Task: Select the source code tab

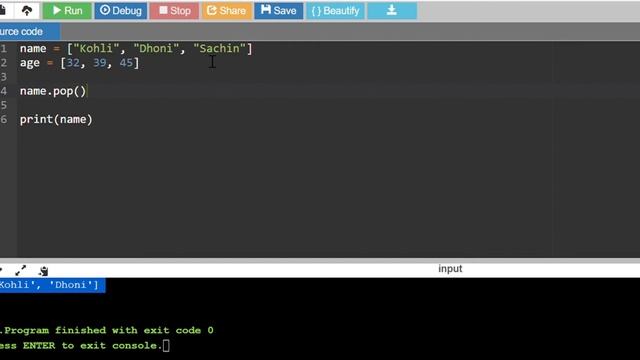Action: [x=29, y=31]
